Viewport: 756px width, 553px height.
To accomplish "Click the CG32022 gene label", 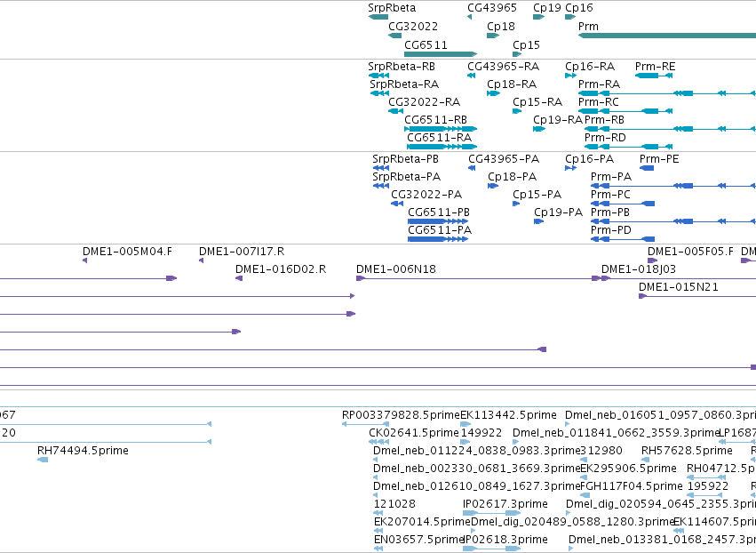I will click(x=413, y=27).
